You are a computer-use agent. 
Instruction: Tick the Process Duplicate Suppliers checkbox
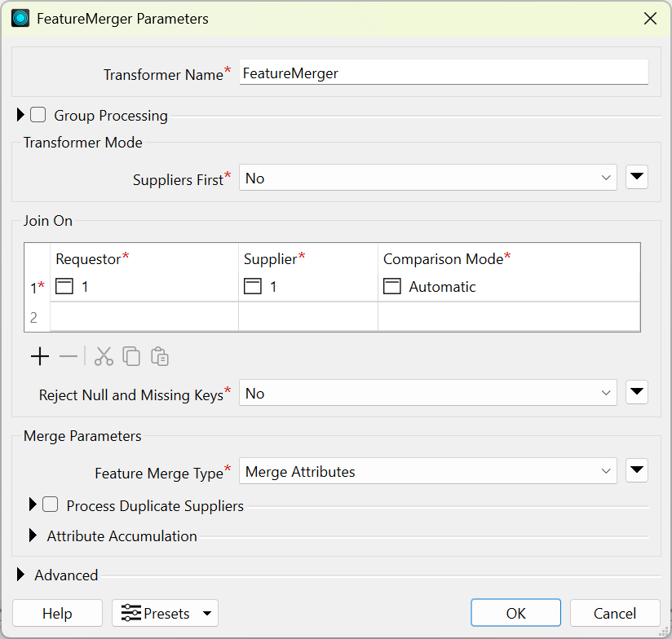click(x=50, y=505)
